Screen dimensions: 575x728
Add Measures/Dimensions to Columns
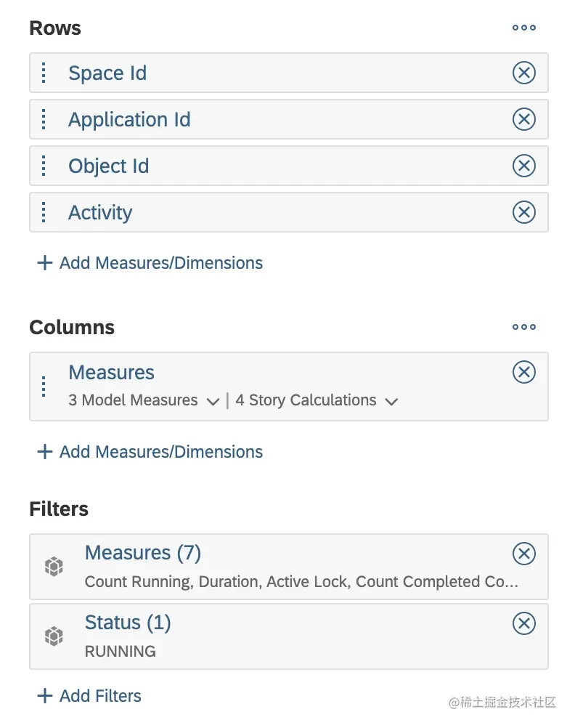click(150, 452)
